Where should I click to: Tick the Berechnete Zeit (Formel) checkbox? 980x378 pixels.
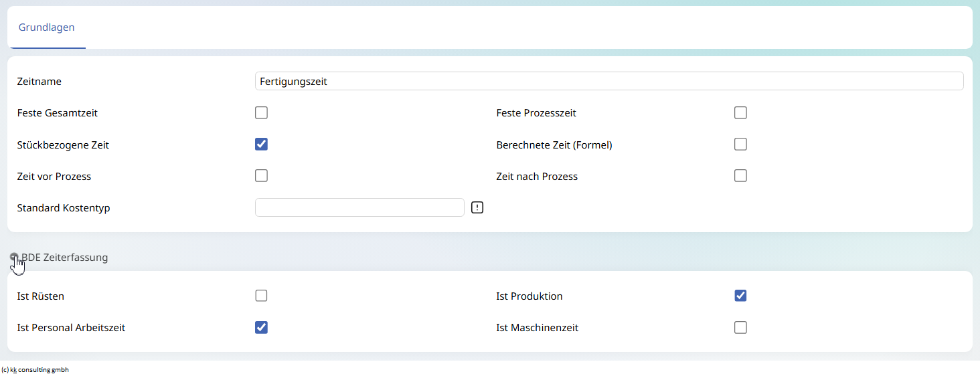click(x=740, y=144)
